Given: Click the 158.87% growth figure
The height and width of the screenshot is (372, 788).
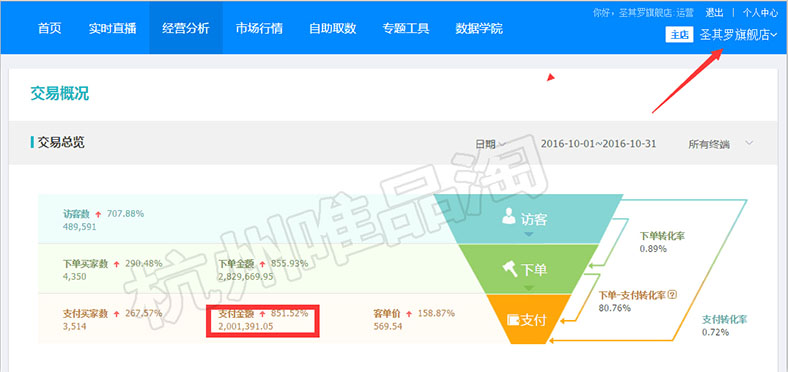Looking at the screenshot, I should point(436,313).
